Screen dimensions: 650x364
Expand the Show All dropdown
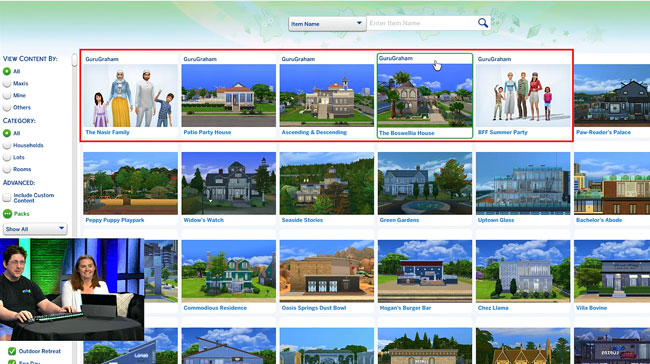(x=35, y=229)
